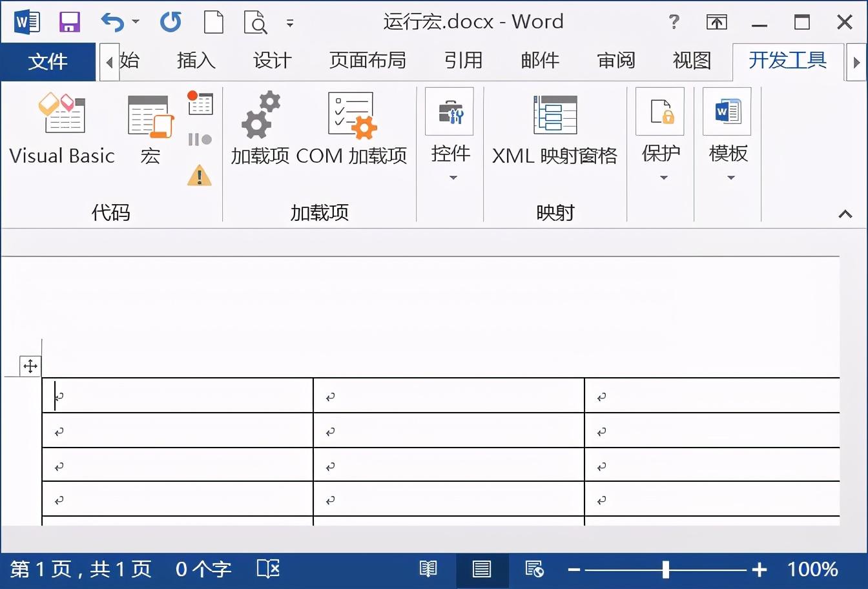Customize Quick Access Toolbar dropdown
868x589 pixels.
(x=290, y=23)
